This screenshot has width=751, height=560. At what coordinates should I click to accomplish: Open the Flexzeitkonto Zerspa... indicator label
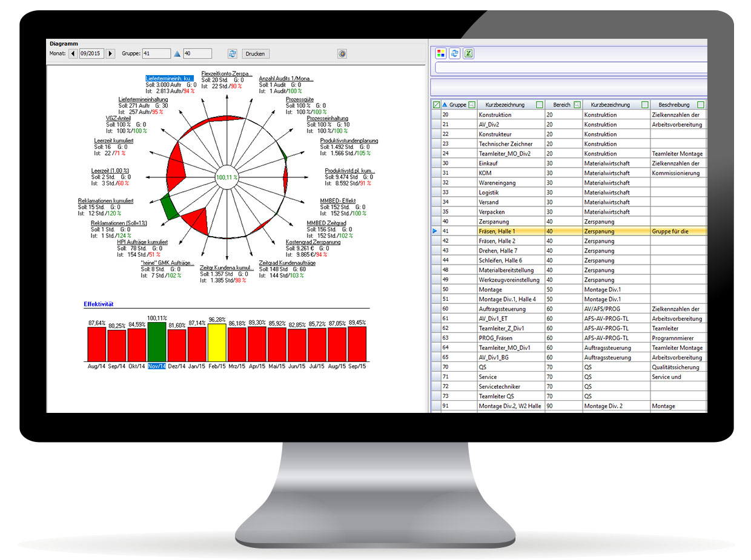click(x=227, y=73)
